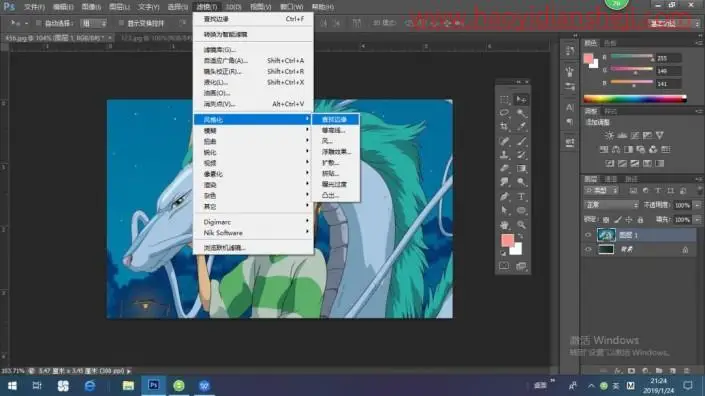The width and height of the screenshot is (705, 396).
Task: Choose 浮雕效果 from the stylize submenu
Action: (x=335, y=152)
